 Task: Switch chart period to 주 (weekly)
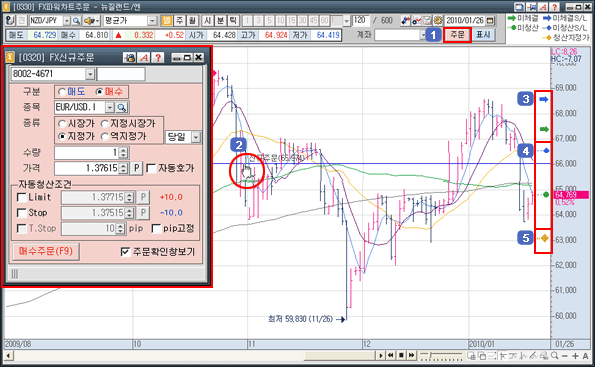pos(179,21)
